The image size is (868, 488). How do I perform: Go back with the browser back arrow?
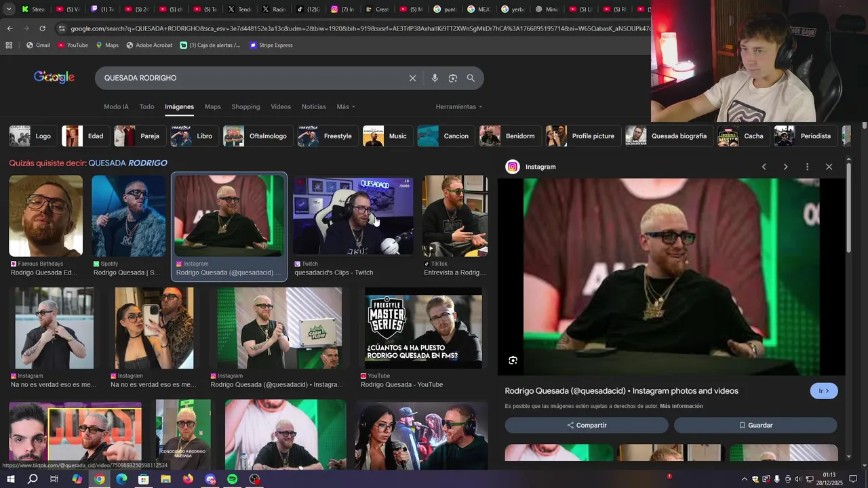(x=9, y=28)
